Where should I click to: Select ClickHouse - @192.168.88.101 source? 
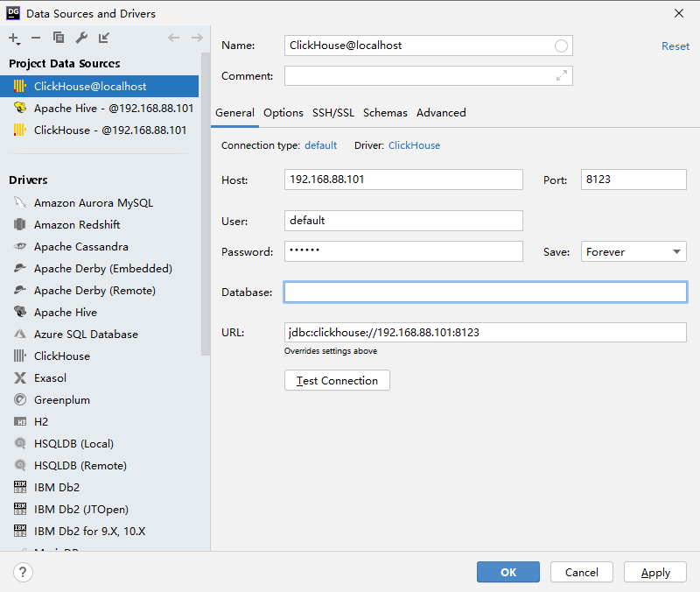coord(99,130)
